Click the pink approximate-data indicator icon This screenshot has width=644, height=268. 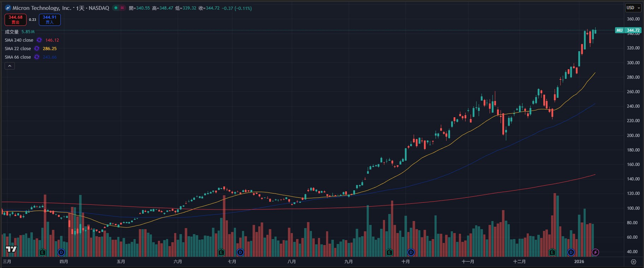(x=122, y=8)
